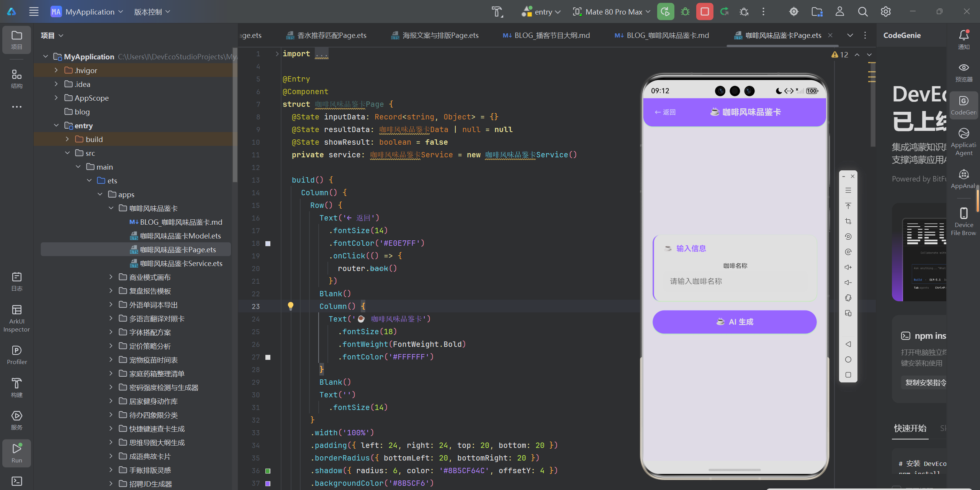Toggle the Run tool window
The width and height of the screenshot is (980, 490).
16,453
